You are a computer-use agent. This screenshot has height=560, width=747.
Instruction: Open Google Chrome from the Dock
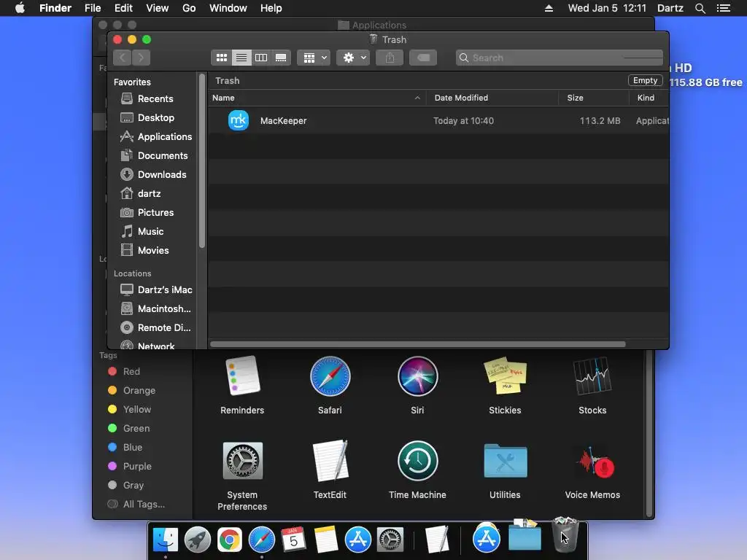point(230,540)
